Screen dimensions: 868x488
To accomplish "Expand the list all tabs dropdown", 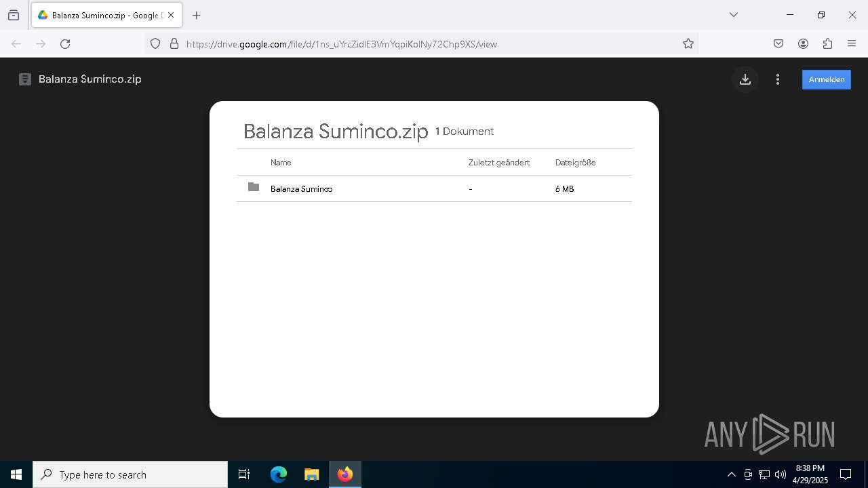I will pos(734,15).
